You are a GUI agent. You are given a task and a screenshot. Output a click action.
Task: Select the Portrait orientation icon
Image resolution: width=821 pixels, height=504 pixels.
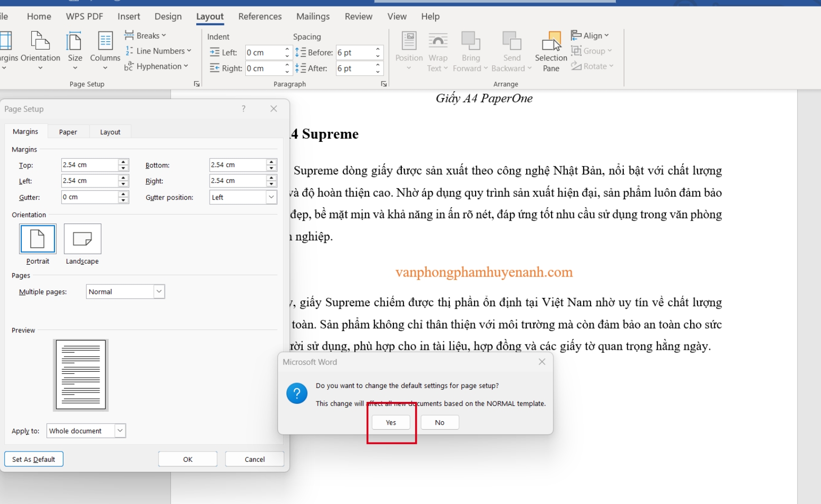(38, 239)
